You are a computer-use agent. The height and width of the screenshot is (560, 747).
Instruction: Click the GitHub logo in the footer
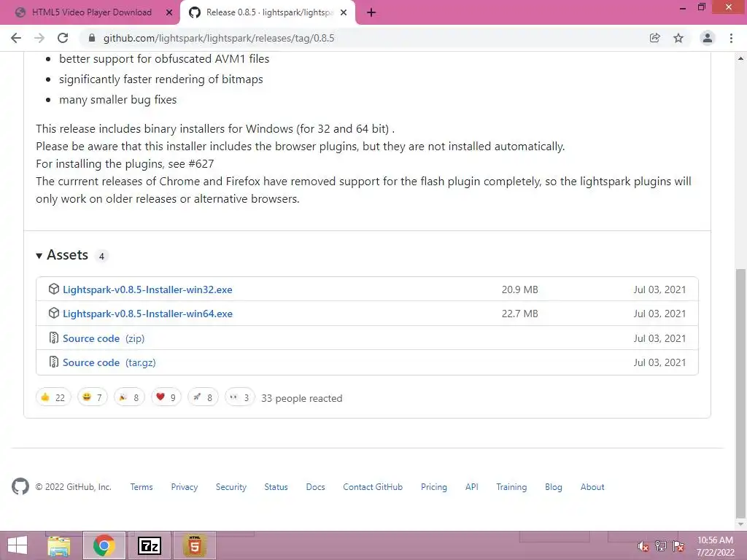pyautogui.click(x=20, y=486)
